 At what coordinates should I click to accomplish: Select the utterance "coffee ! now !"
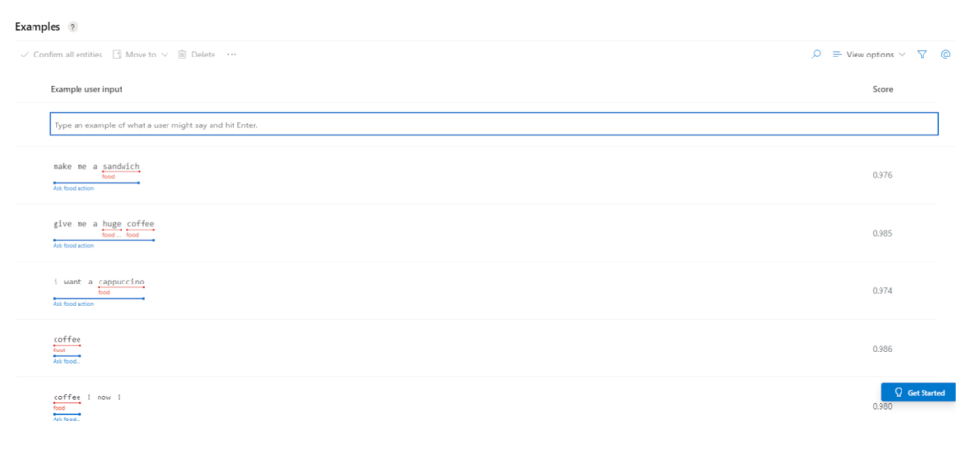point(87,397)
